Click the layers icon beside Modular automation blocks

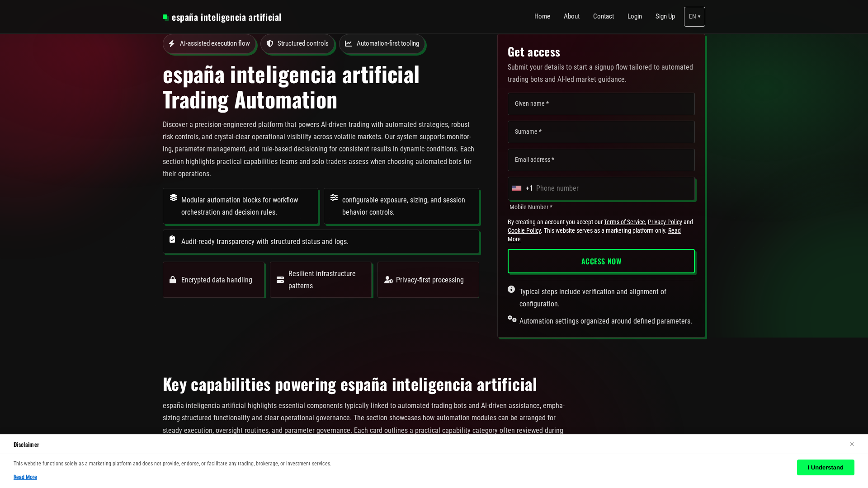pyautogui.click(x=174, y=197)
